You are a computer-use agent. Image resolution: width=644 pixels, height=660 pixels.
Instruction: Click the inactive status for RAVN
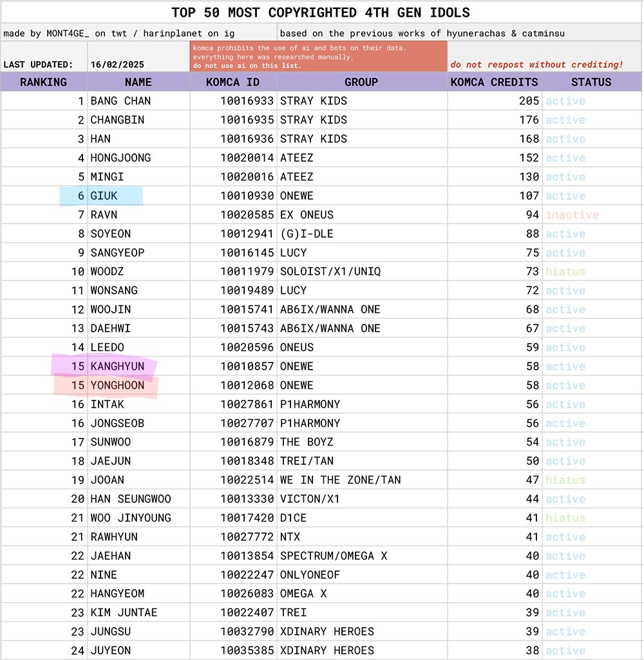(572, 215)
